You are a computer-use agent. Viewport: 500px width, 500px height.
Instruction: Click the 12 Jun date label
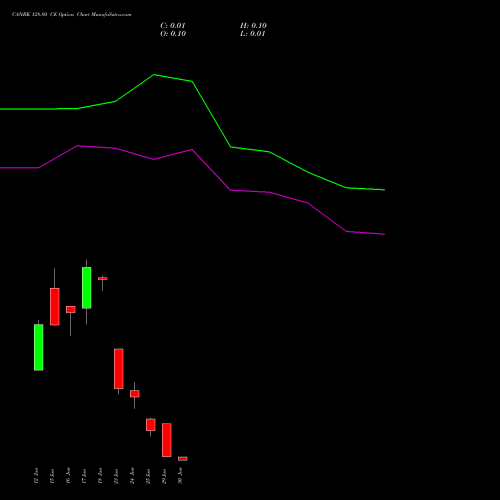[36, 476]
